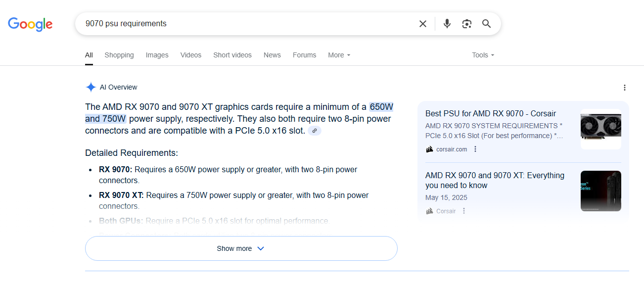Open AI Overview three-dot options menu
644x290 pixels.
click(x=625, y=88)
